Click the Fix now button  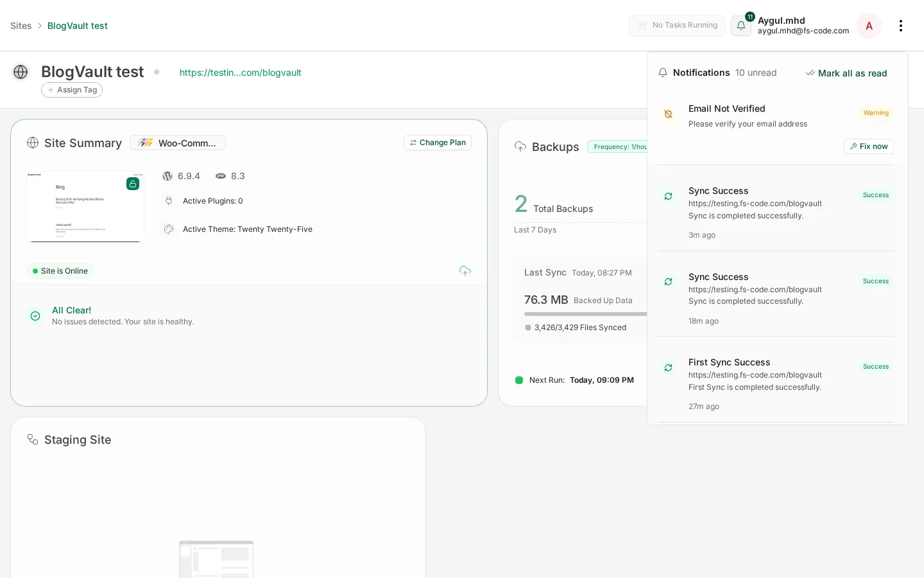[869, 146]
